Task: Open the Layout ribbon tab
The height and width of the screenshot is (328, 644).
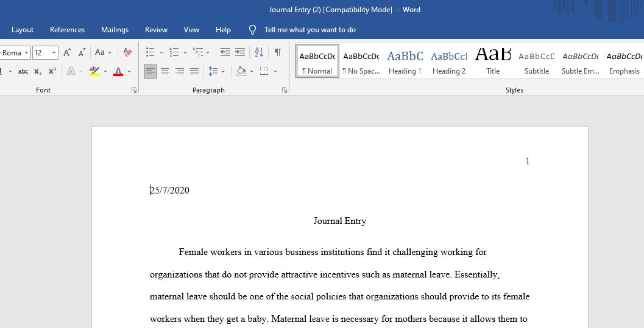Action: pos(22,30)
